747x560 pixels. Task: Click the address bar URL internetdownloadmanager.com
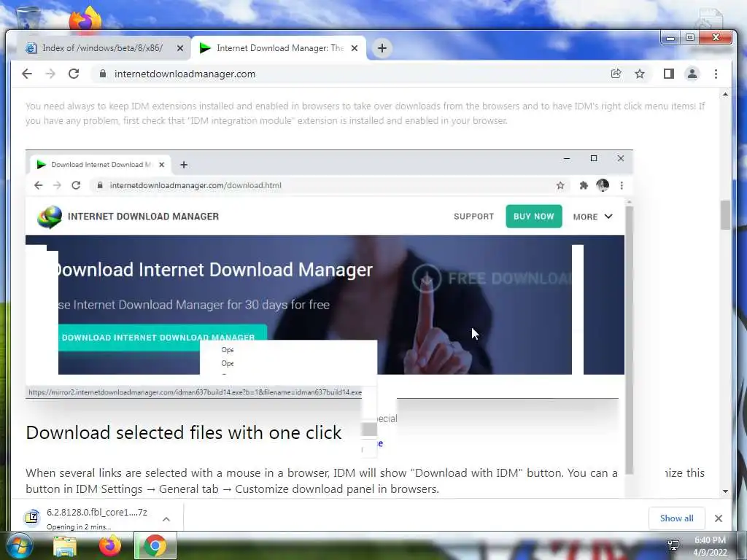pyautogui.click(x=185, y=74)
